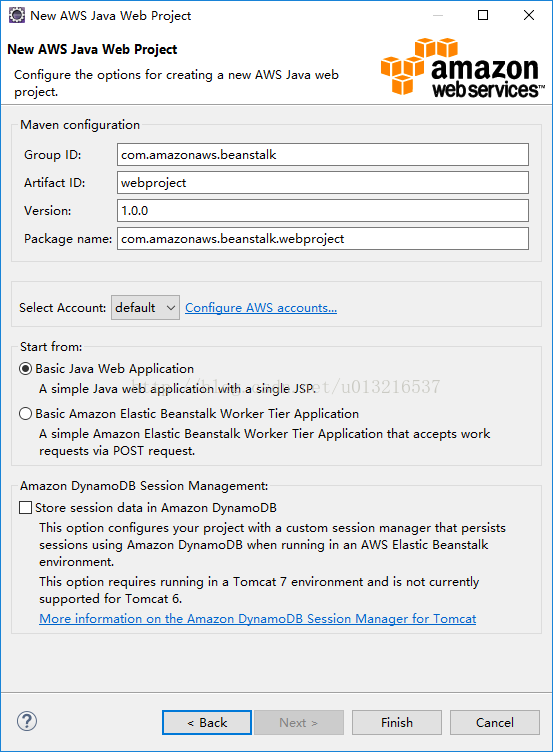
Task: Click the Back button
Action: pyautogui.click(x=207, y=722)
